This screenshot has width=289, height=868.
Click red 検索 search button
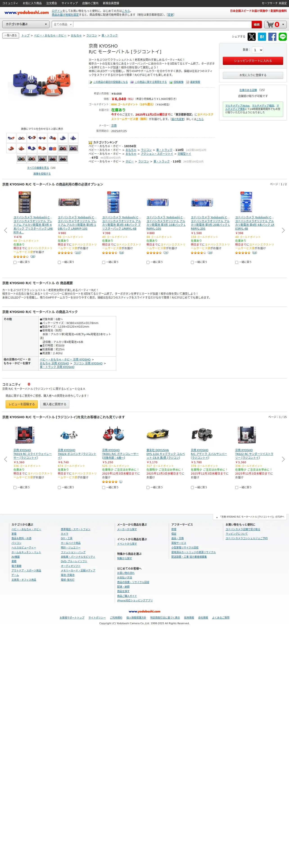[257, 25]
